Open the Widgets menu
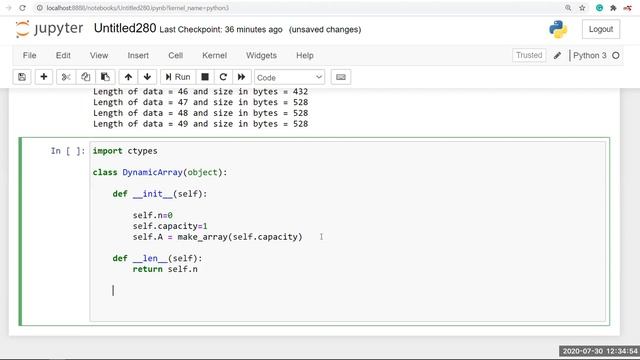The image size is (640, 360). (261, 56)
